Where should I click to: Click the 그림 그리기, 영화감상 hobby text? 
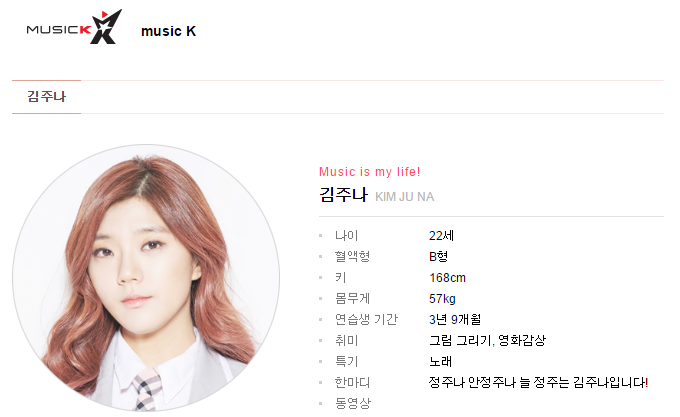[487, 340]
